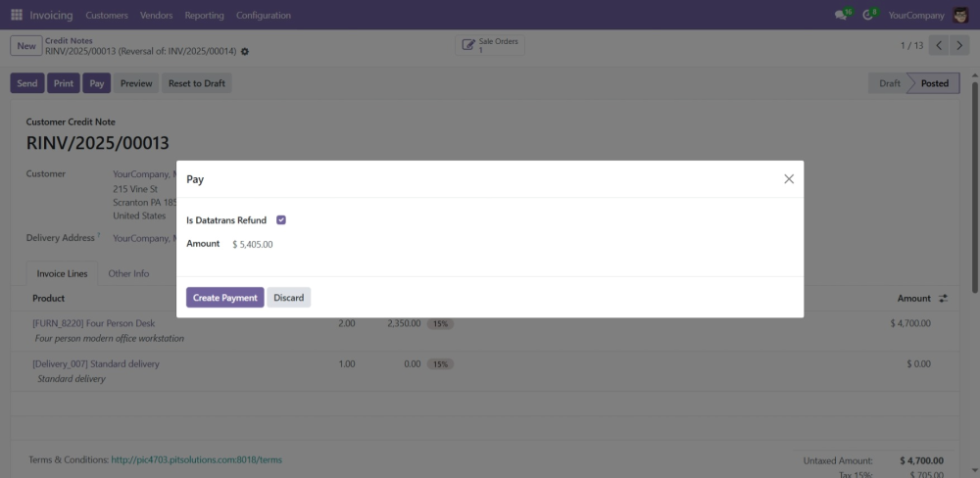Go to the next record arrow
The width and height of the screenshot is (980, 478).
pos(959,46)
